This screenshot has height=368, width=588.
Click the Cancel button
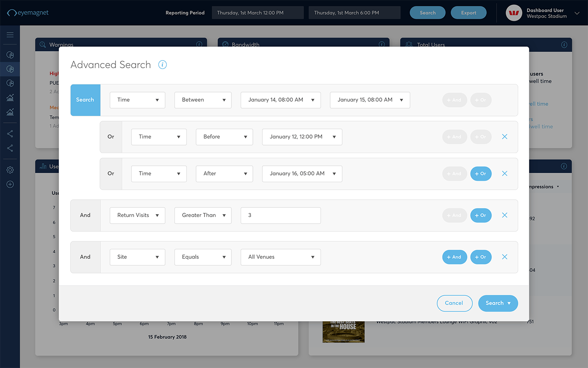[454, 303]
